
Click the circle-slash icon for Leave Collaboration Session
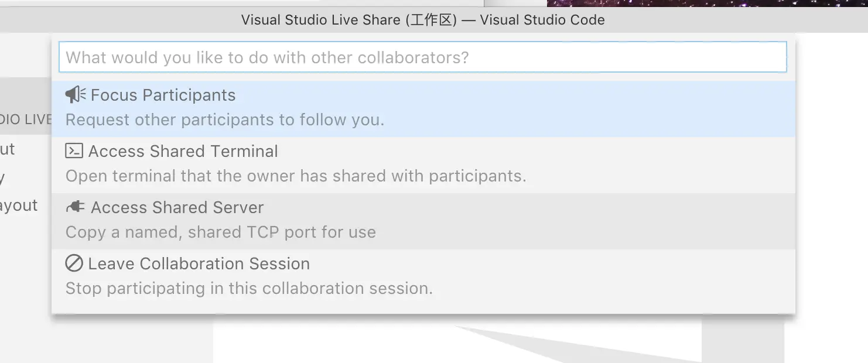pyautogui.click(x=74, y=263)
